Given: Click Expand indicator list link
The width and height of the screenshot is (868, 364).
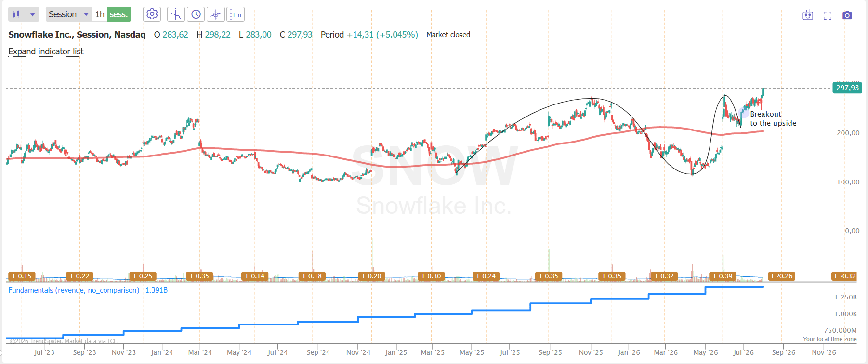Looking at the screenshot, I should pos(46,52).
